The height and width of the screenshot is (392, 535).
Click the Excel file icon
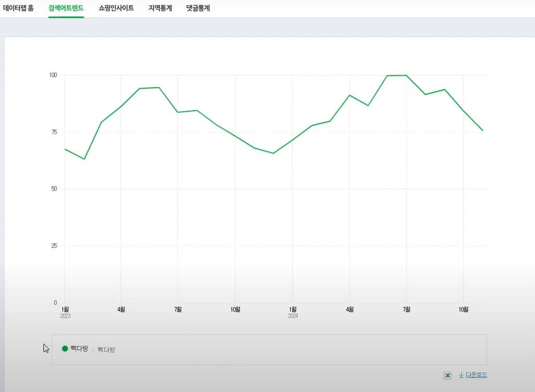tap(447, 375)
